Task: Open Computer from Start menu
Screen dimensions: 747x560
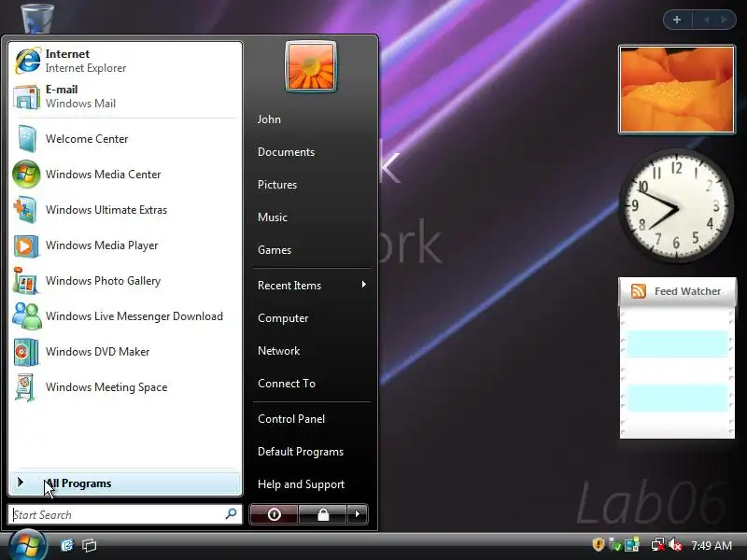Action: pyautogui.click(x=283, y=318)
